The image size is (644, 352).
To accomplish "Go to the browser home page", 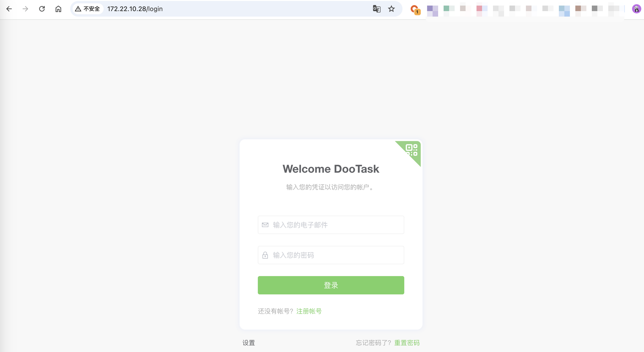I will (58, 9).
